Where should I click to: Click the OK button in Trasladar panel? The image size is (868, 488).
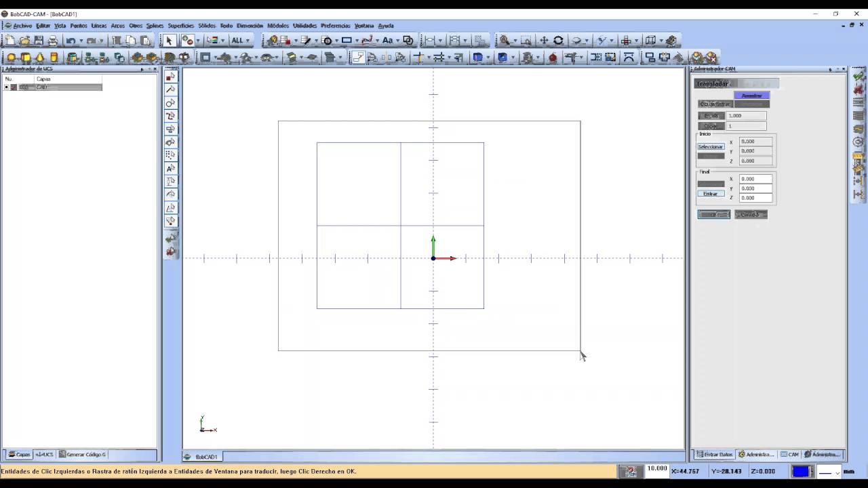pos(714,214)
